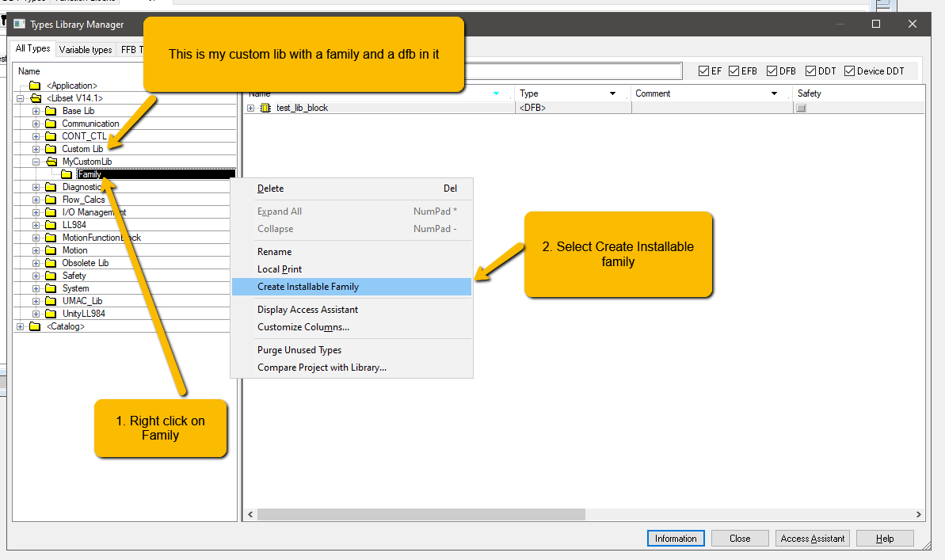Click the <Application> folder icon
This screenshot has width=945, height=560.
(35, 86)
